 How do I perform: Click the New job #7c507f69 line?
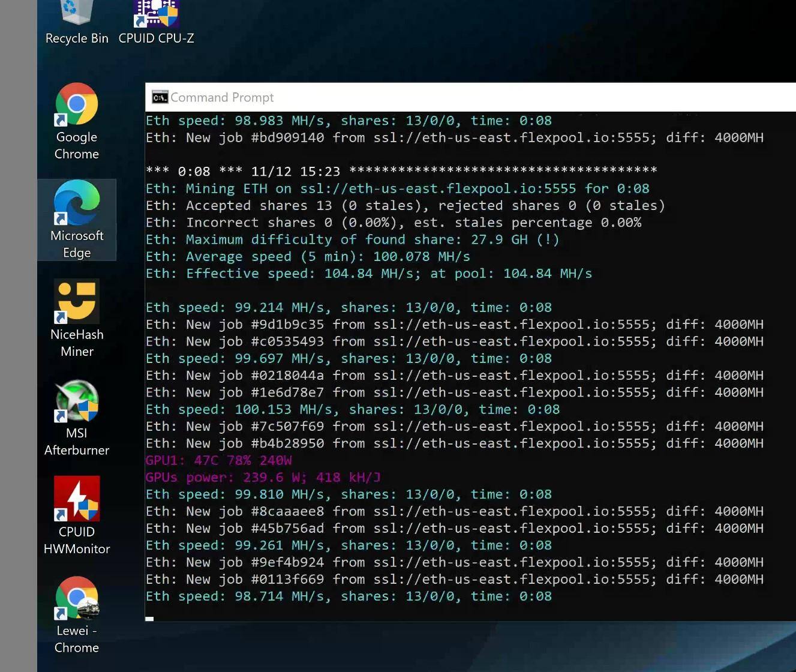pos(454,427)
